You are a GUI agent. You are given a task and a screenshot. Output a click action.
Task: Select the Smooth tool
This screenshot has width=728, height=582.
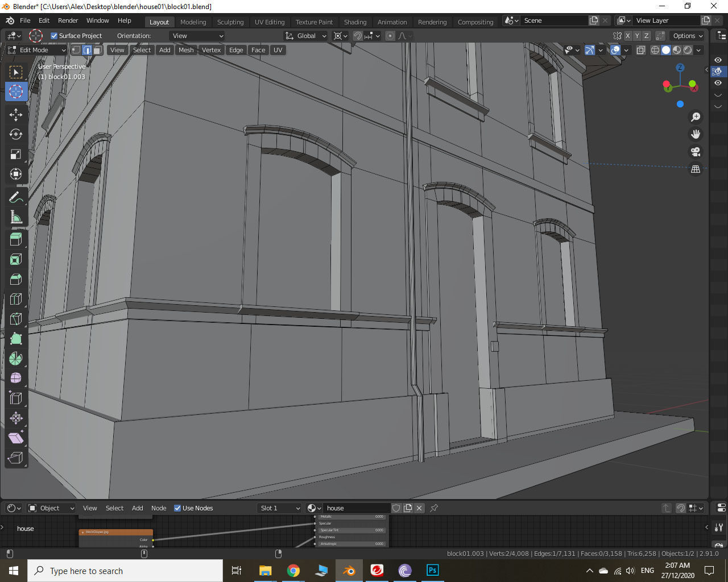[16, 379]
